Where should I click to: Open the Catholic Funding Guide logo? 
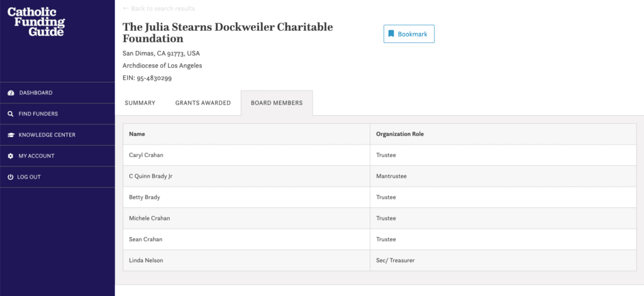pos(36,21)
